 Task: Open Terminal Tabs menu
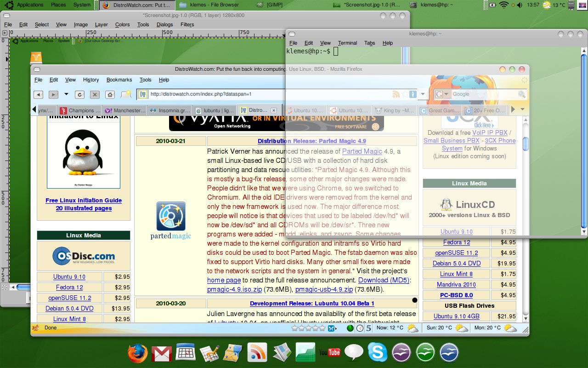pos(370,43)
